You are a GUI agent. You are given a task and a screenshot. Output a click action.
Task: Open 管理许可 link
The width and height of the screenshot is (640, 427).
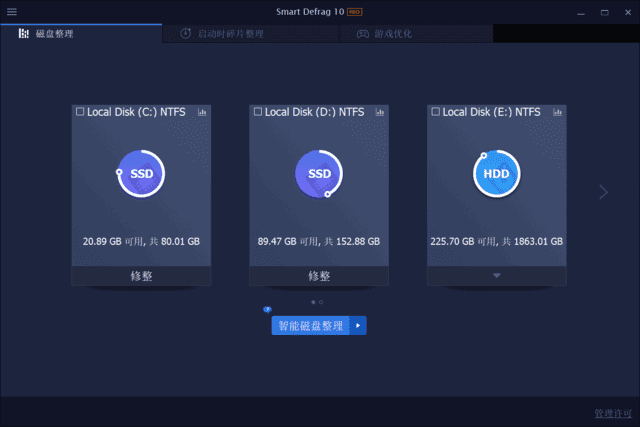613,414
